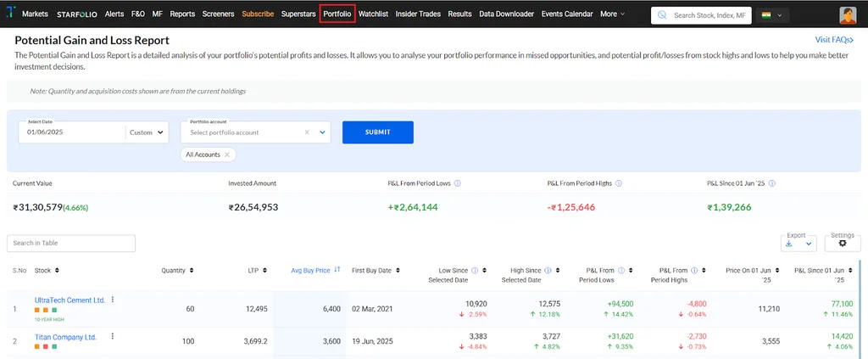Sort by Avg Buy Price arrows
The height and width of the screenshot is (359, 868).
click(337, 271)
